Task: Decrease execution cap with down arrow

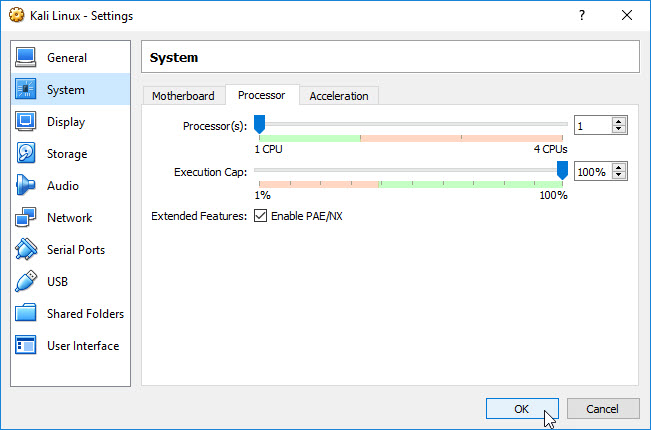Action: tap(619, 175)
